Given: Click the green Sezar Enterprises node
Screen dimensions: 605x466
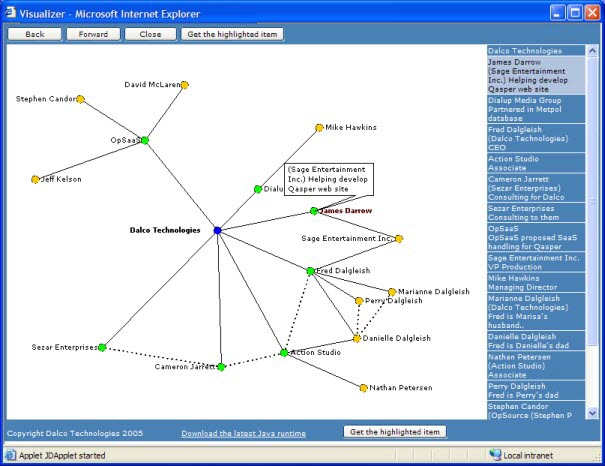Looking at the screenshot, I should (x=102, y=348).
